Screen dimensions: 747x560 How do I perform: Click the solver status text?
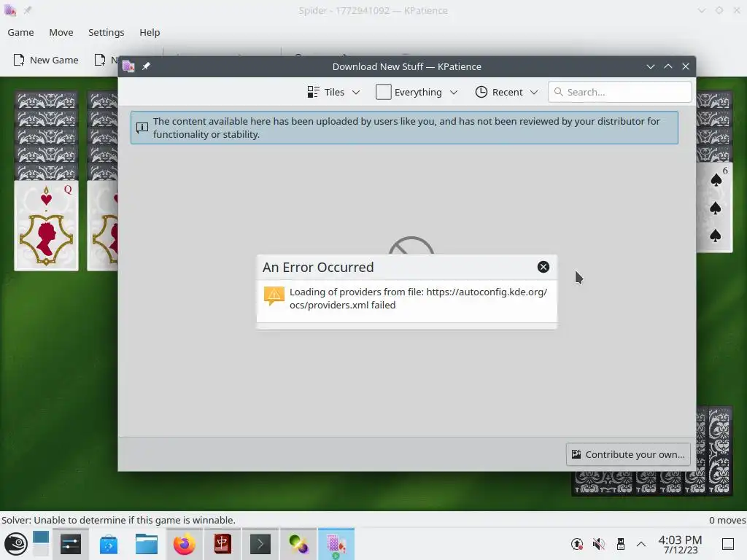(118, 520)
